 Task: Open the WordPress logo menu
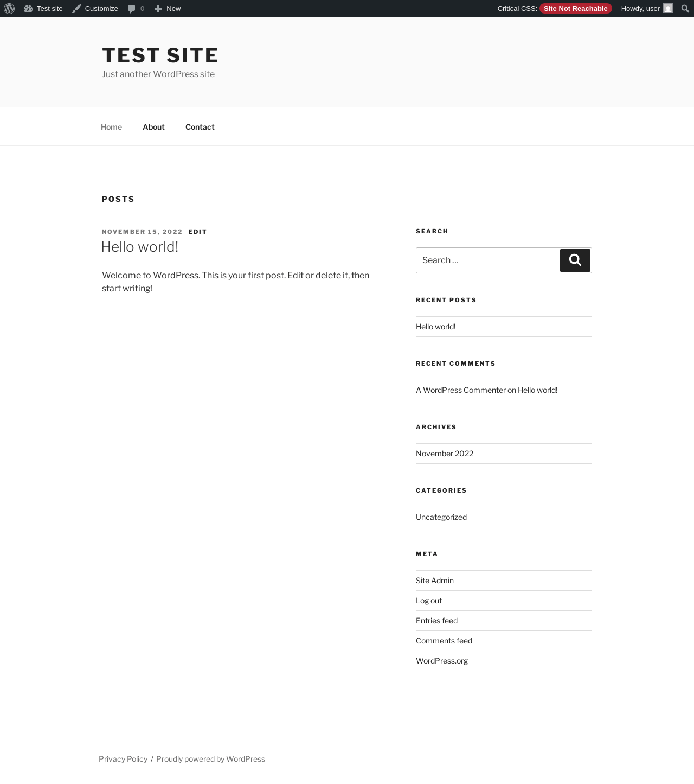[9, 9]
